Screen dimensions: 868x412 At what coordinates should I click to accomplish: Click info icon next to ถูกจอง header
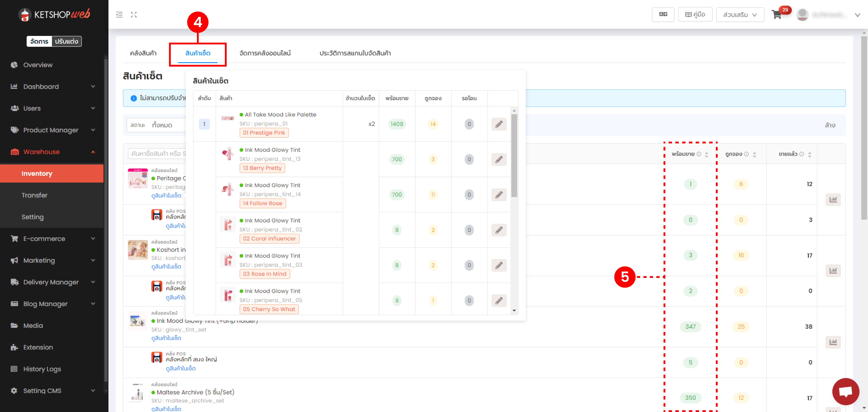[x=746, y=154]
